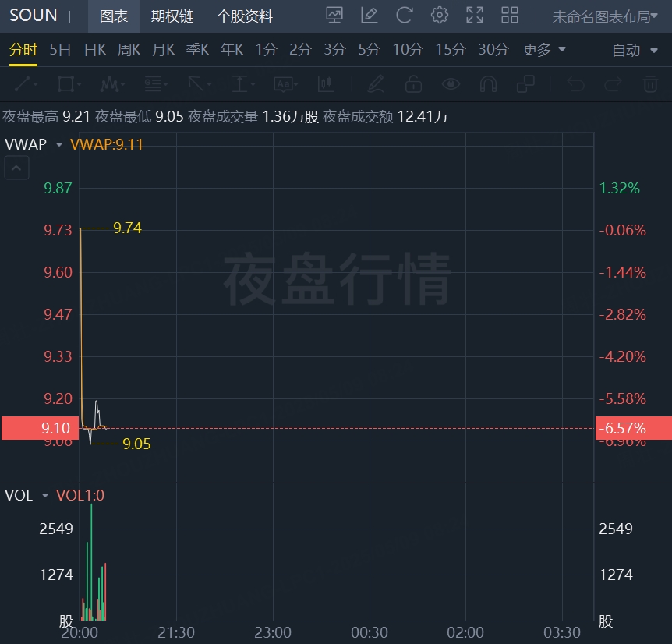
Task: Enter fullscreen mode with expand icon
Action: click(475, 16)
